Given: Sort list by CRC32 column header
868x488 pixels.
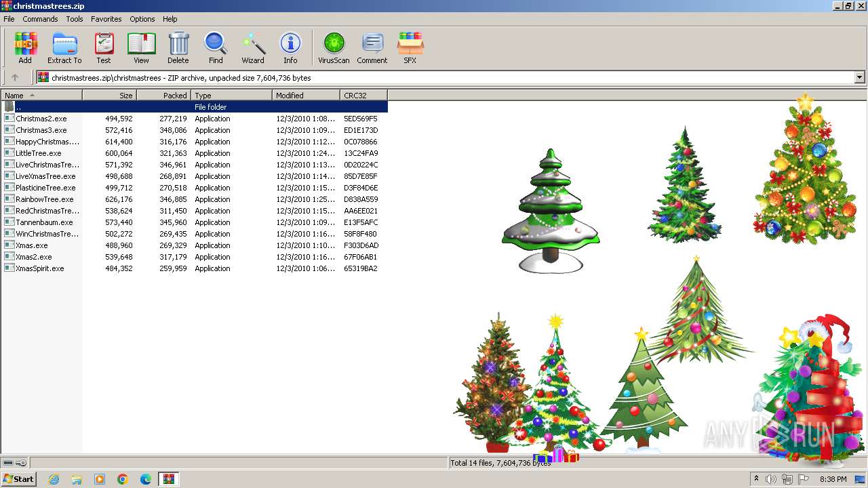Looking at the screenshot, I should pos(364,96).
